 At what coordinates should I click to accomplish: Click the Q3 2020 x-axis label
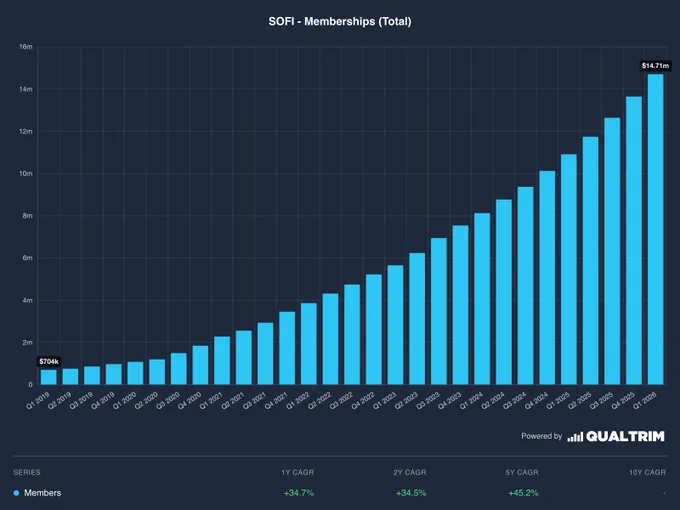(x=168, y=400)
